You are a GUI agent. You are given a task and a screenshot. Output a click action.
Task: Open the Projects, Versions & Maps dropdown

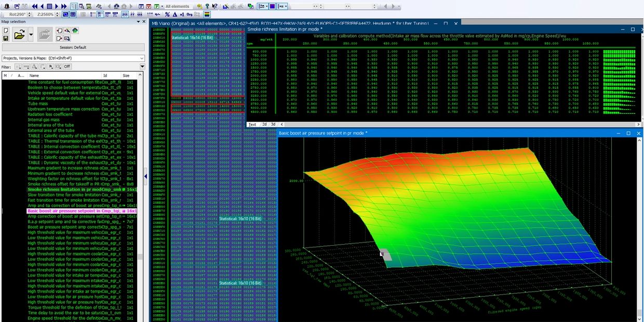[x=73, y=58]
